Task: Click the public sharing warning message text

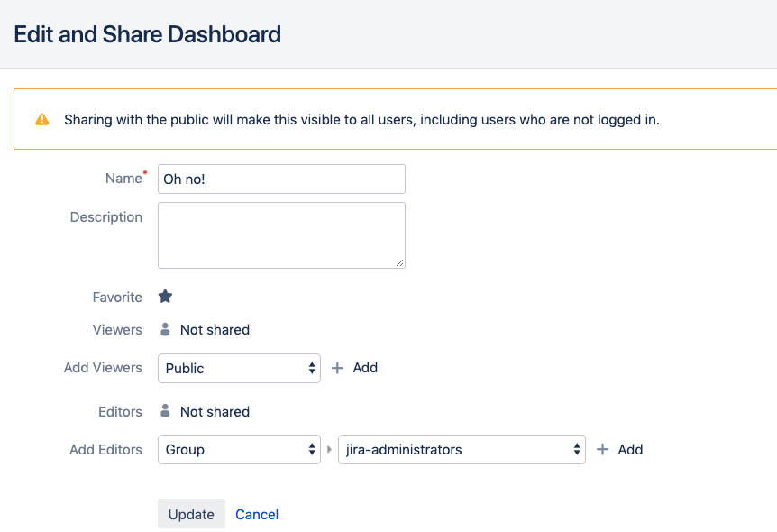Action: (361, 119)
